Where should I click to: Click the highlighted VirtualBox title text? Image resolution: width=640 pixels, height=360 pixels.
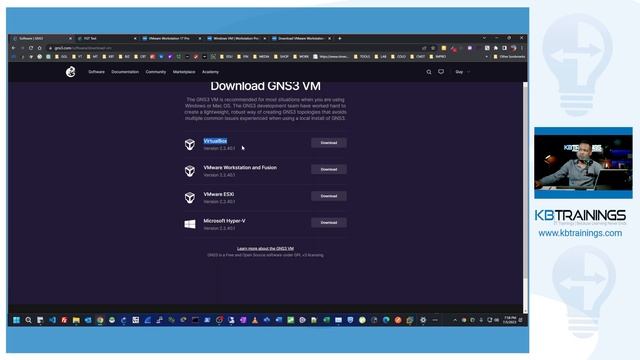[215, 141]
